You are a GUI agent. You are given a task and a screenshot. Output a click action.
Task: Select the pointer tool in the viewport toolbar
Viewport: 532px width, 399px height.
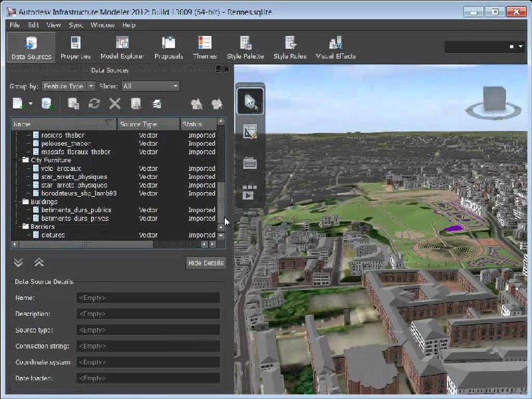click(x=249, y=100)
